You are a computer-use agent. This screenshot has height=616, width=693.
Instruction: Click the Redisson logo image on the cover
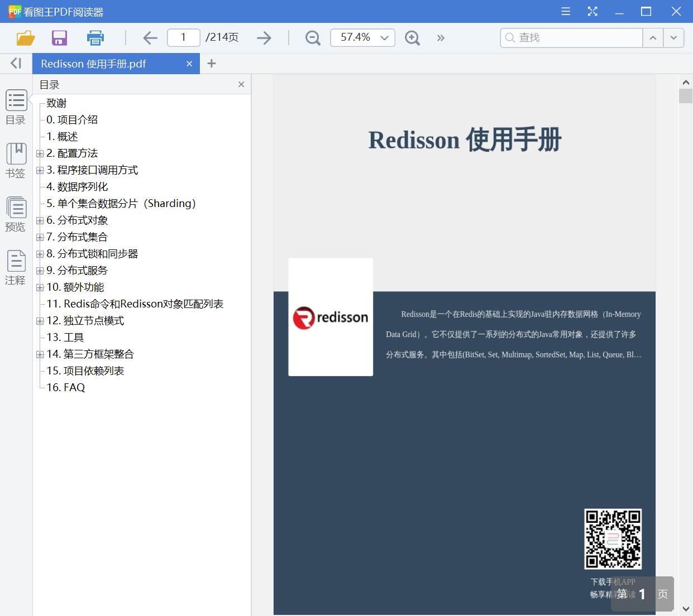click(331, 317)
